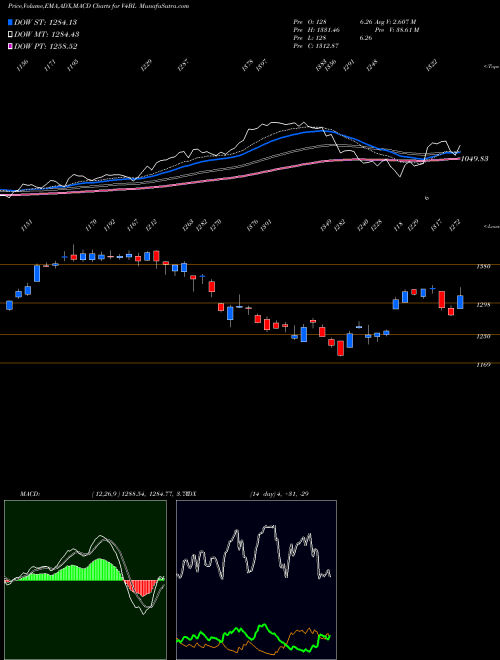Click the 1212 lows label

(x=151, y=226)
